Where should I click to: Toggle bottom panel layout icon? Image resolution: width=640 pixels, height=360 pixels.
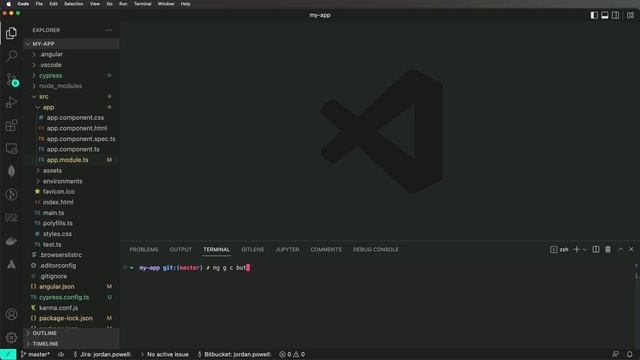click(x=605, y=15)
